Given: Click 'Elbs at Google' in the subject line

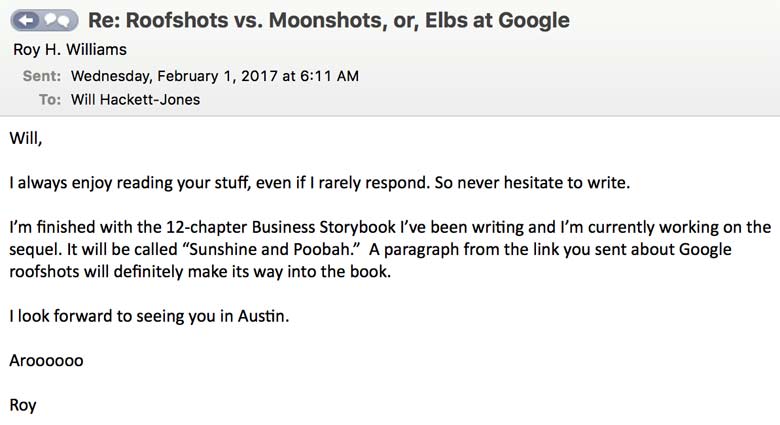Looking at the screenshot, I should pos(497,20).
